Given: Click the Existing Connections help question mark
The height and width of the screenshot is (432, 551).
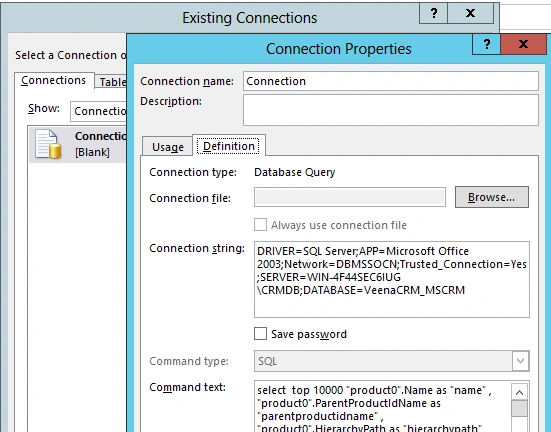Looking at the screenshot, I should click(434, 13).
